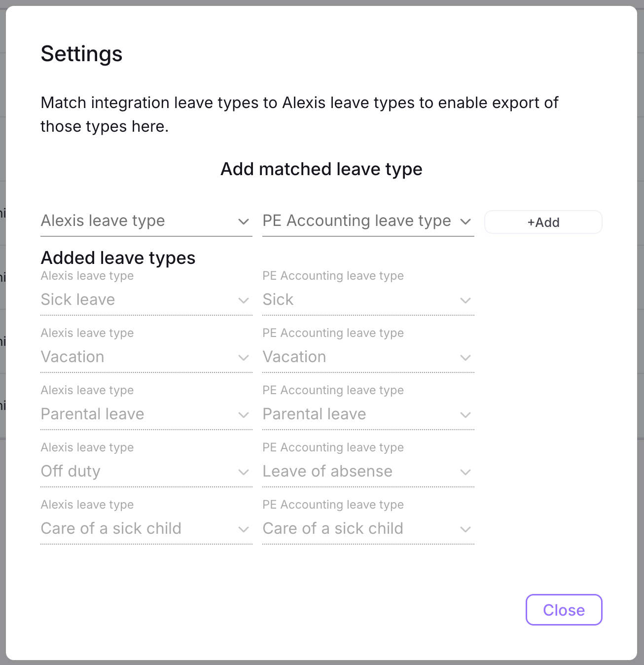This screenshot has width=644, height=665.
Task: Click chevron in Alexis Parental leave row
Action: 244,415
